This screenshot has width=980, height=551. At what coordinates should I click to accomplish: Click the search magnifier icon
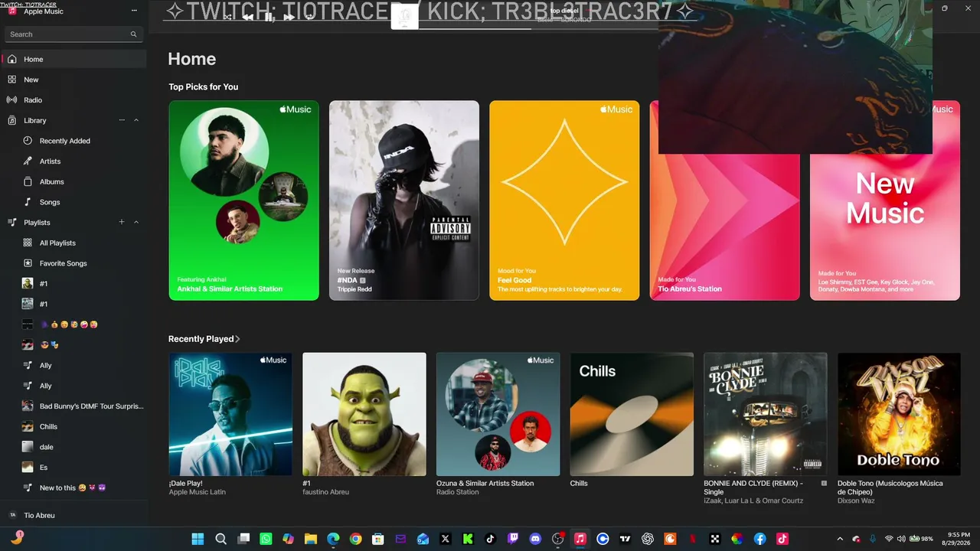pos(133,34)
